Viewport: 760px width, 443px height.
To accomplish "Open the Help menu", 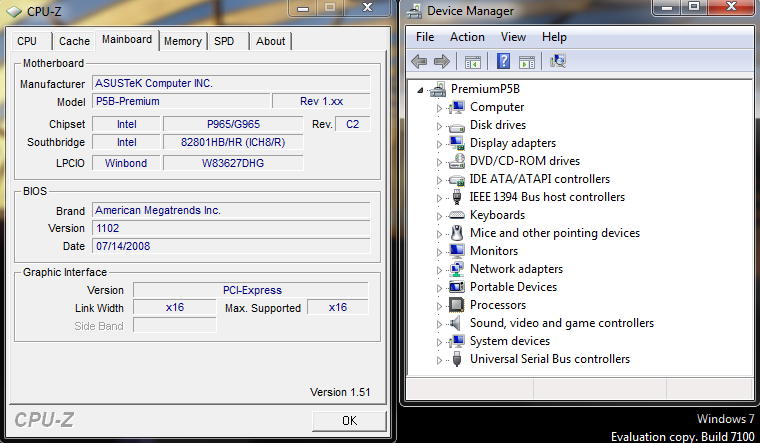I will coord(554,37).
